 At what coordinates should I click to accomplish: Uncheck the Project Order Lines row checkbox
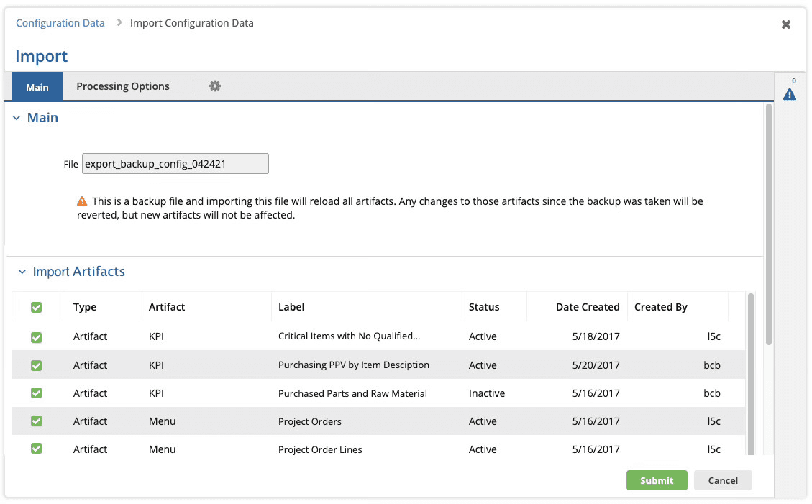[x=36, y=448]
